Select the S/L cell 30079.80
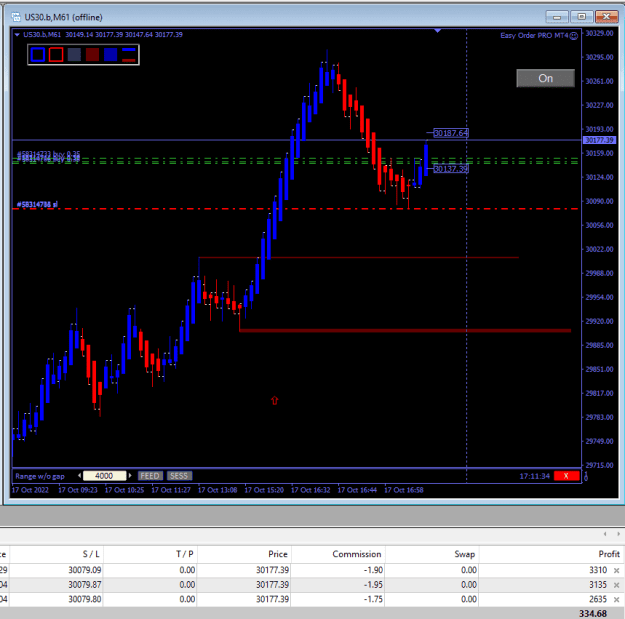 85,599
